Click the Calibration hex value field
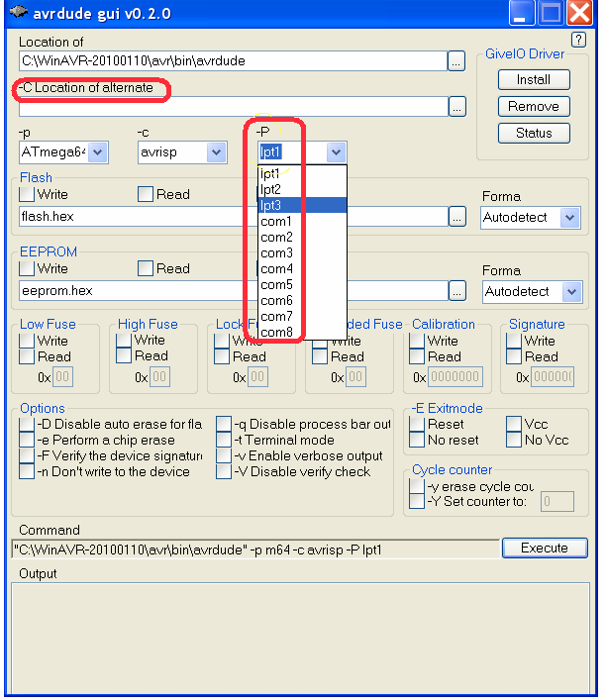Image resolution: width=606 pixels, height=700 pixels. tap(455, 377)
